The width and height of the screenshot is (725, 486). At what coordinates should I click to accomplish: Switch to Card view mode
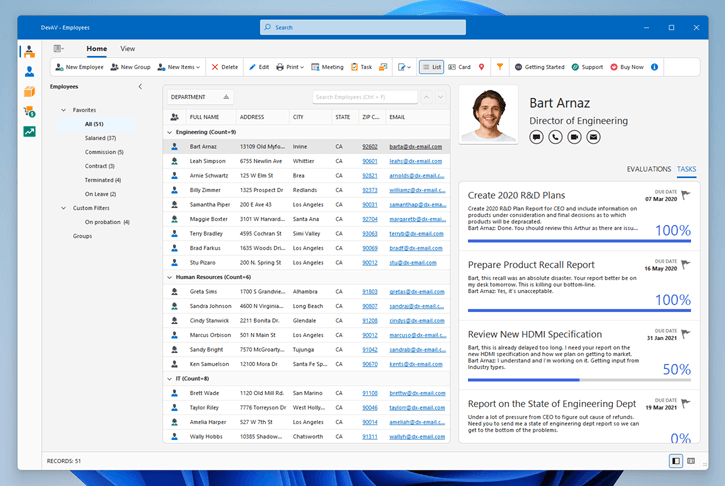pos(460,67)
